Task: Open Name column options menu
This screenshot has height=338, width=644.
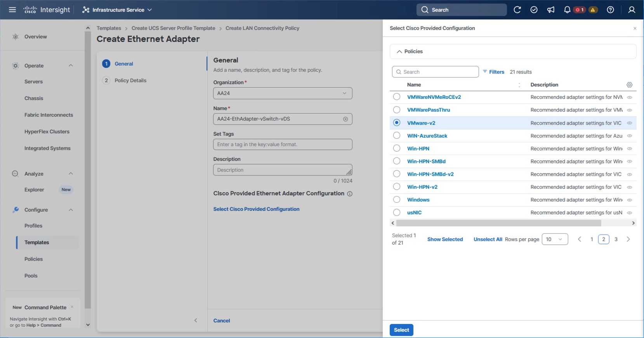Action: pos(519,85)
